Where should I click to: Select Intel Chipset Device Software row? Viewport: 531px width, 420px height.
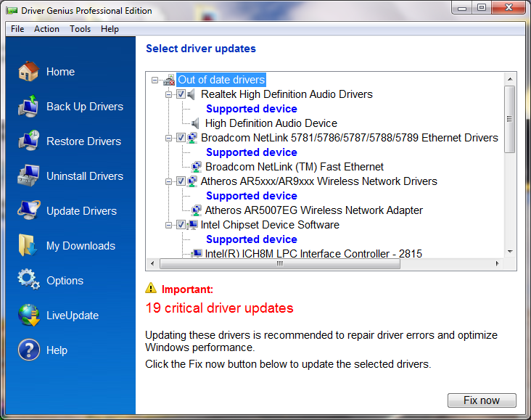tap(270, 225)
